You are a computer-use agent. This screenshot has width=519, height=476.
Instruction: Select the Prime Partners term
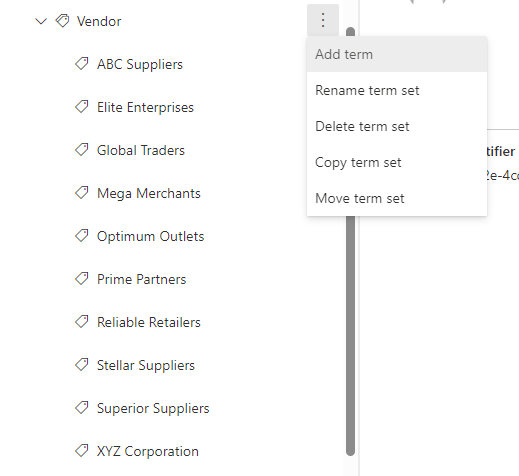pos(141,279)
